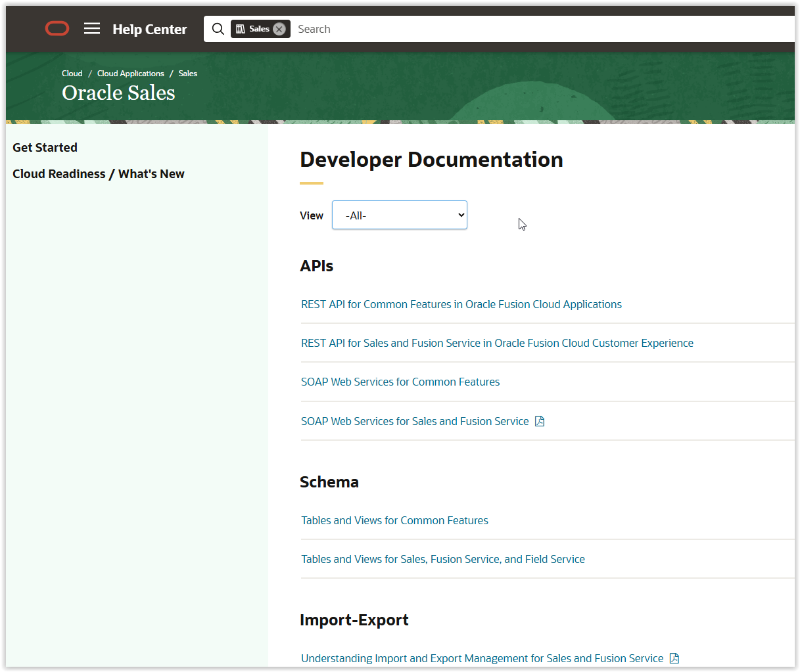Click the search magnifier icon

point(218,28)
